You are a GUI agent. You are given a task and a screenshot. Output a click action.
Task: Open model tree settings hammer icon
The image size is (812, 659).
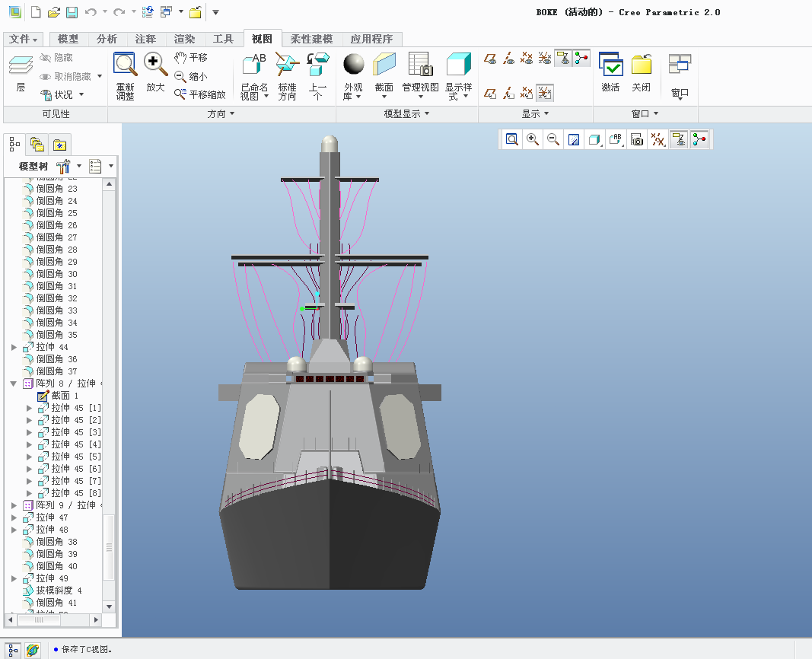point(63,166)
